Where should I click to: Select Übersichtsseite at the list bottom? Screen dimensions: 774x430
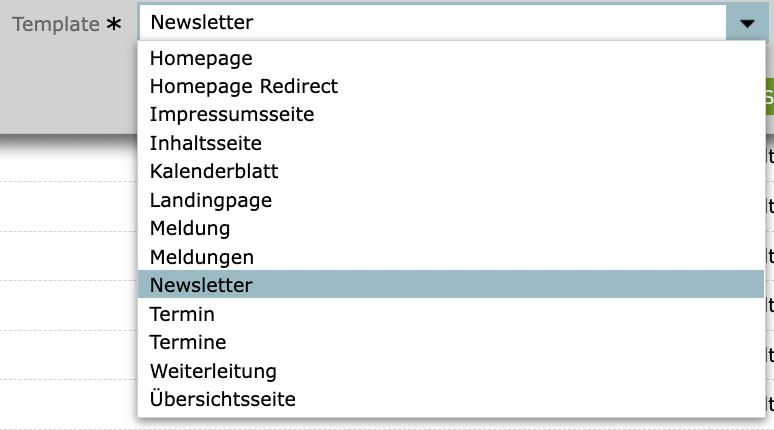[223, 399]
